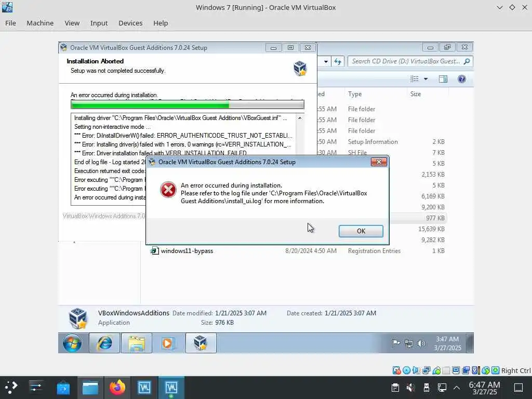Open the Windows 7 Start menu
Viewport: 532px width, 399px height.
72,343
